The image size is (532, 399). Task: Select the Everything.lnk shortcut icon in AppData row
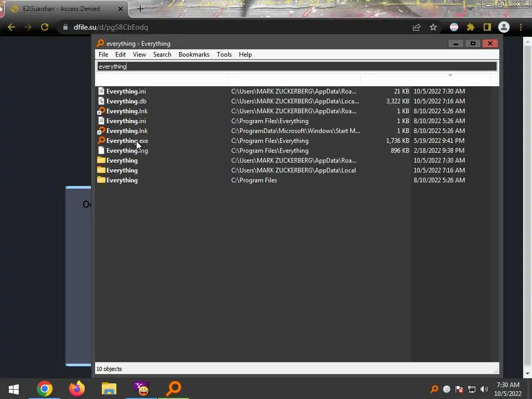[x=101, y=111]
